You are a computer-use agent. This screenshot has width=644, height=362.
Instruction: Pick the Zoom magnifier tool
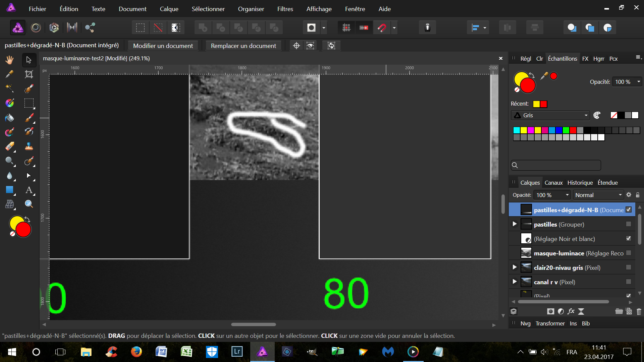click(29, 204)
